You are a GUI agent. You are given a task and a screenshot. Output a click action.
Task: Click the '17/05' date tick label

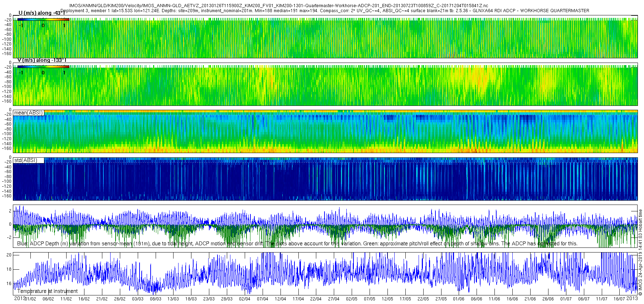405,299
